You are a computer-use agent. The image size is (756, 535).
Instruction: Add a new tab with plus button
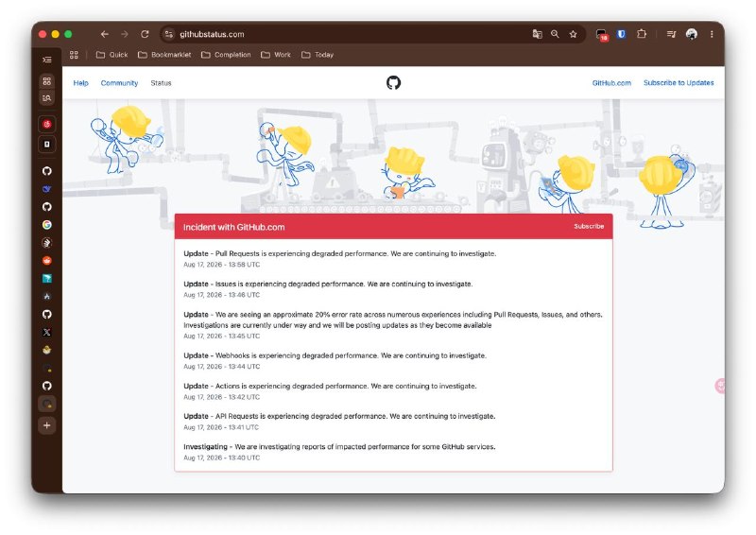(x=46, y=425)
